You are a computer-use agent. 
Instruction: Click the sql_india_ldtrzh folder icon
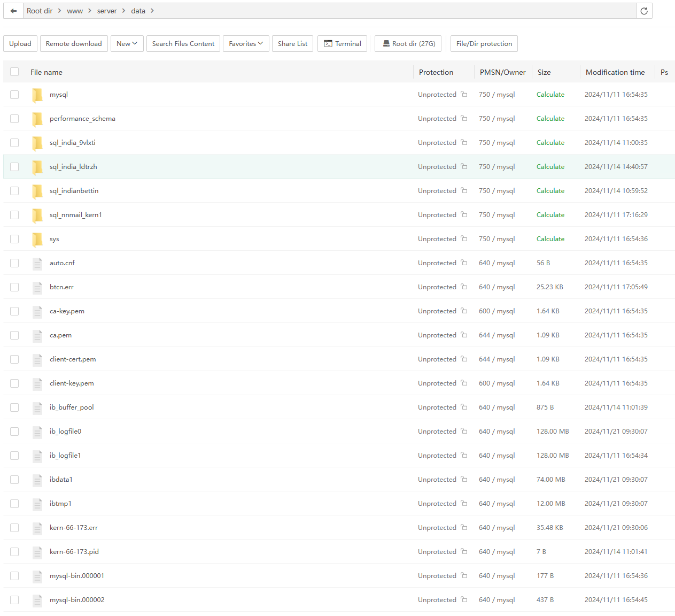(37, 167)
